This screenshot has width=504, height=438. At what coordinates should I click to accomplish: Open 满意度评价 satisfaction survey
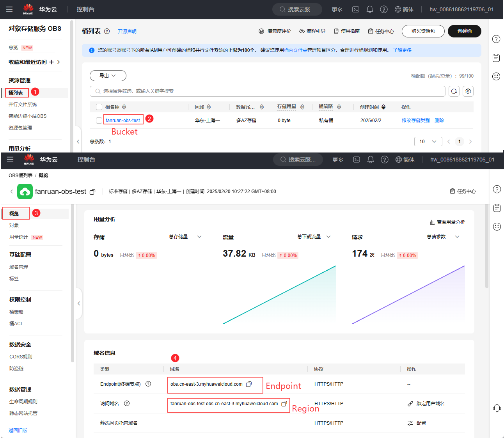click(x=275, y=31)
